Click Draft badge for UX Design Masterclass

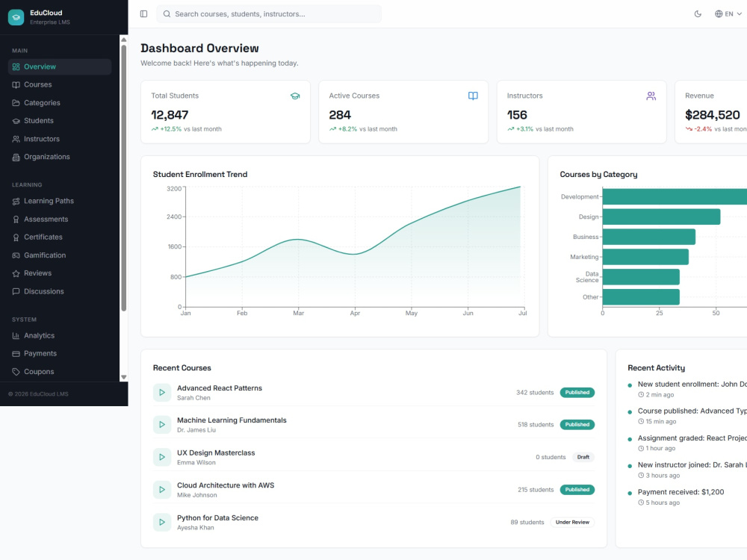coord(583,457)
